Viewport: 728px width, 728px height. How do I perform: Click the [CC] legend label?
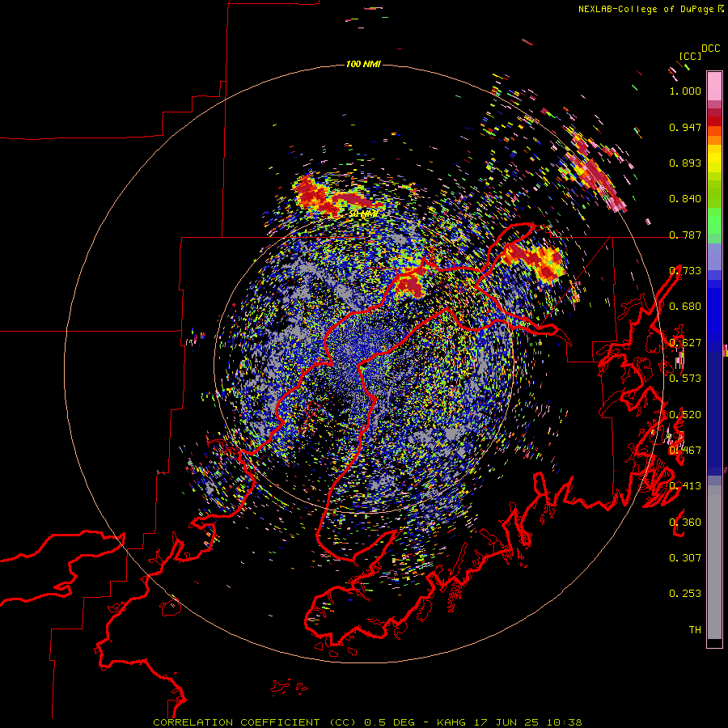point(690,56)
